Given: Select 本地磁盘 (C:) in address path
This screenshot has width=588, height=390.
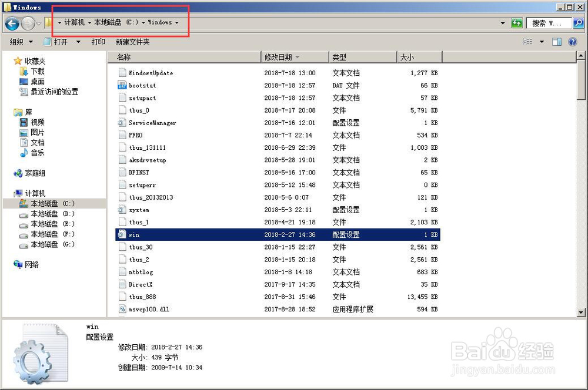Looking at the screenshot, I should coord(116,22).
